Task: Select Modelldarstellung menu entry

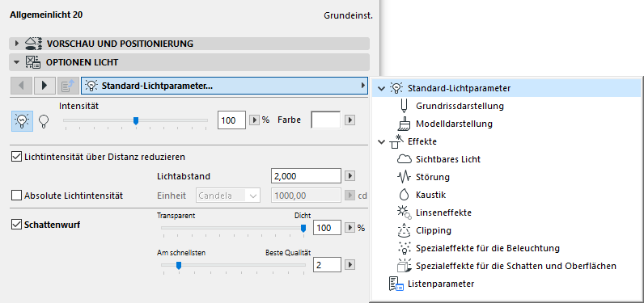Action: pyautogui.click(x=454, y=124)
